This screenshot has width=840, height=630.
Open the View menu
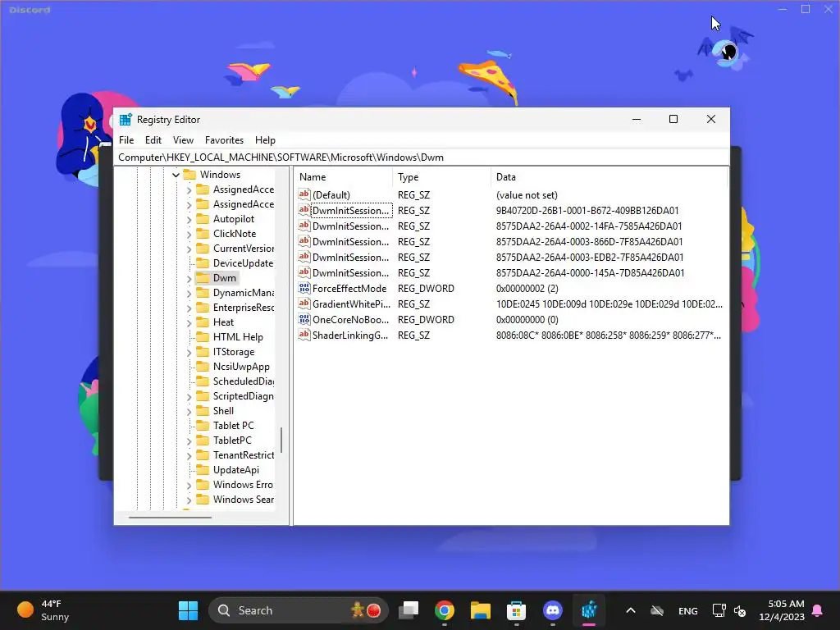183,140
